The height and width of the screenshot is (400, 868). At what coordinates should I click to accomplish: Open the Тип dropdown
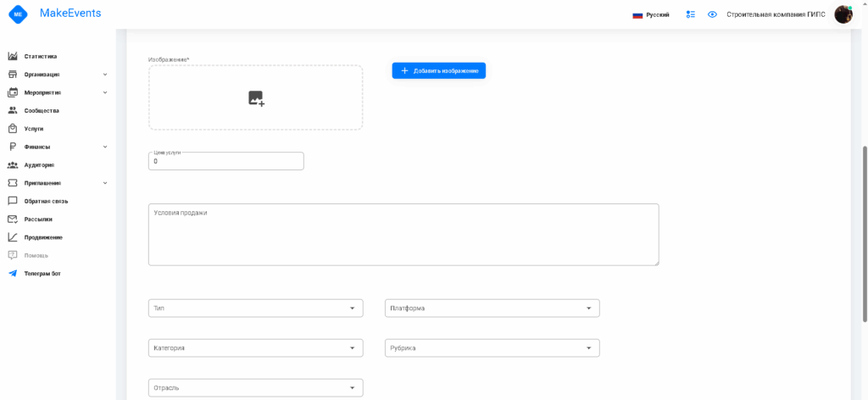255,308
